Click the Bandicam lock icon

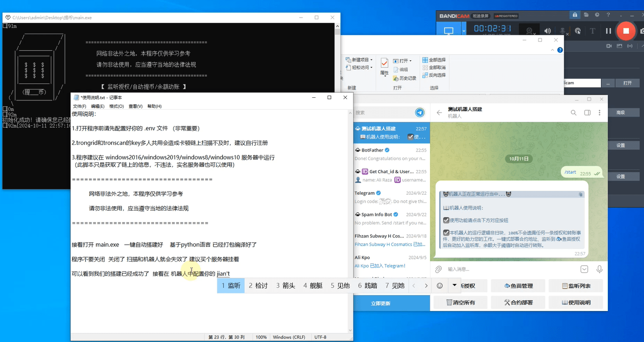click(575, 15)
